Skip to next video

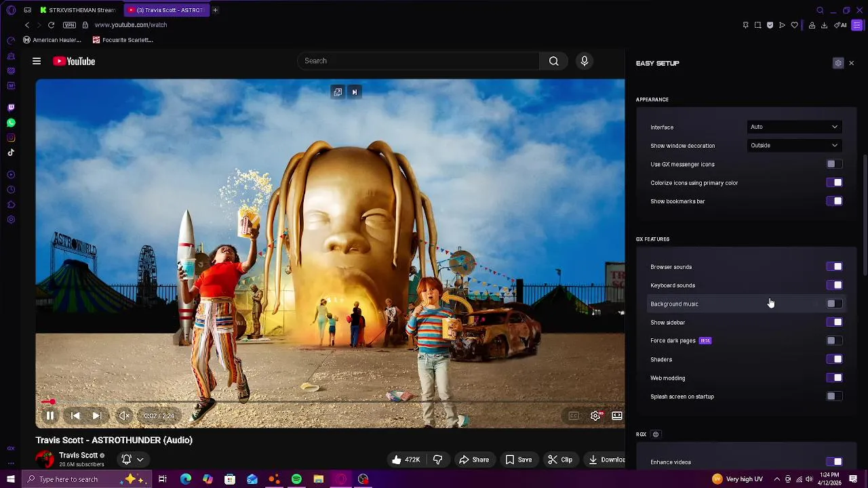click(97, 415)
